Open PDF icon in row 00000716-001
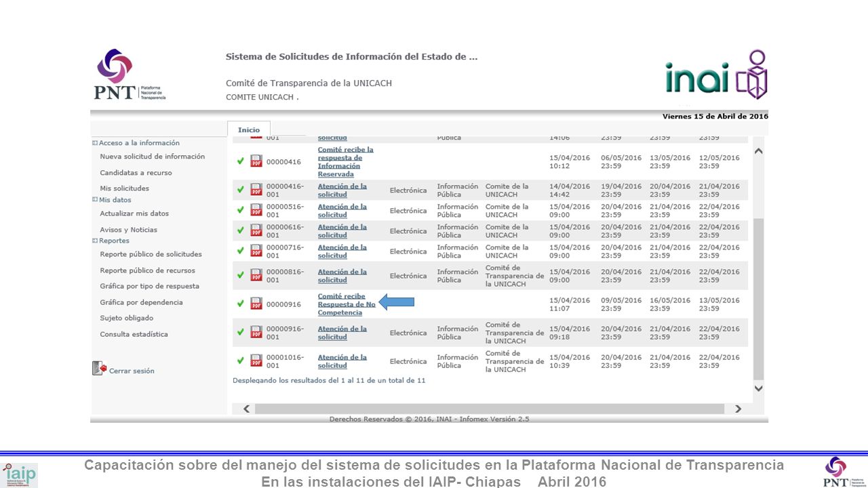868x488 pixels. (256, 251)
